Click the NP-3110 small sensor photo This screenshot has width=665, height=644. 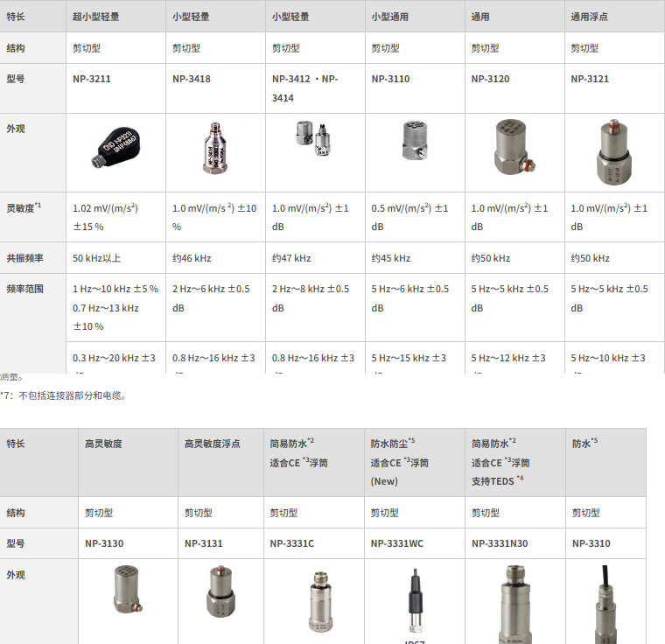pyautogui.click(x=415, y=140)
